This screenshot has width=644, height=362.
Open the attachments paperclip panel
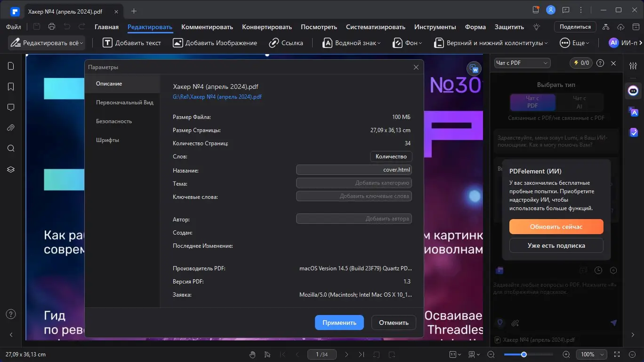pyautogui.click(x=11, y=128)
